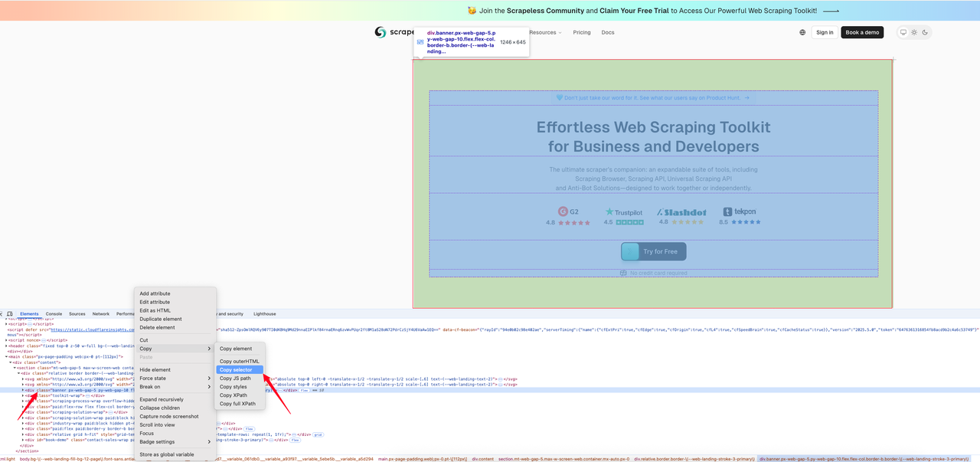Collapse the div class content node arrow
This screenshot has width=980, height=462.
click(11, 362)
